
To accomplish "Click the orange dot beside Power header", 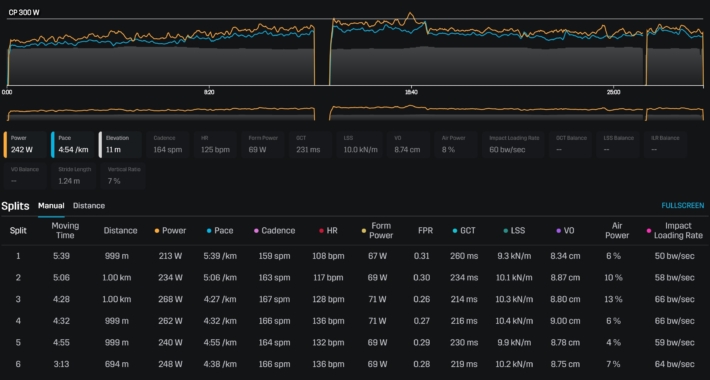I will point(157,231).
